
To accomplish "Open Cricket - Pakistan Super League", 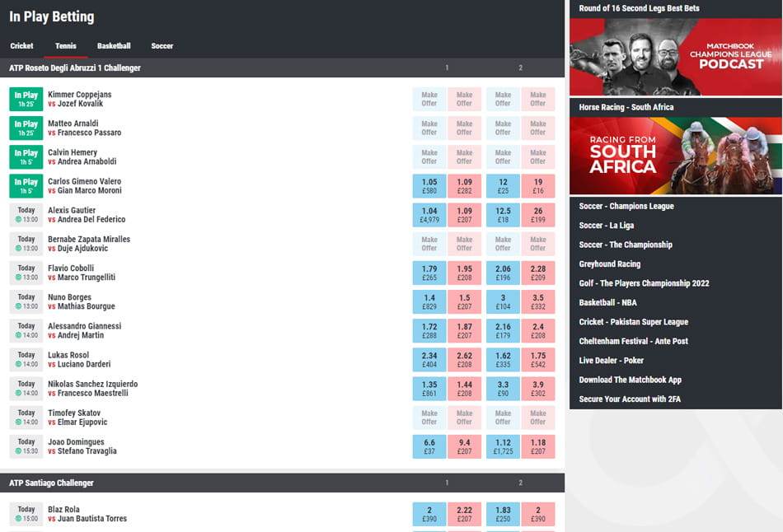I will click(634, 322).
